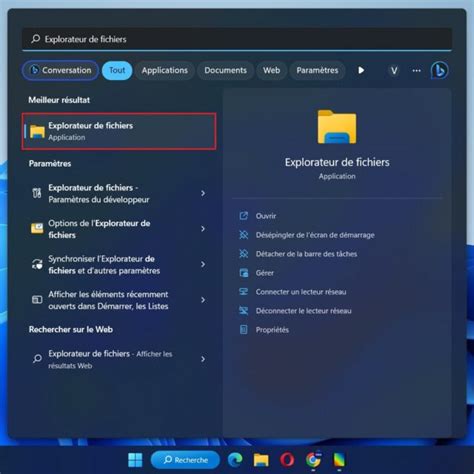The height and width of the screenshot is (474, 474).
Task: Launch Microsoft Edge from the taskbar
Action: [x=235, y=460]
